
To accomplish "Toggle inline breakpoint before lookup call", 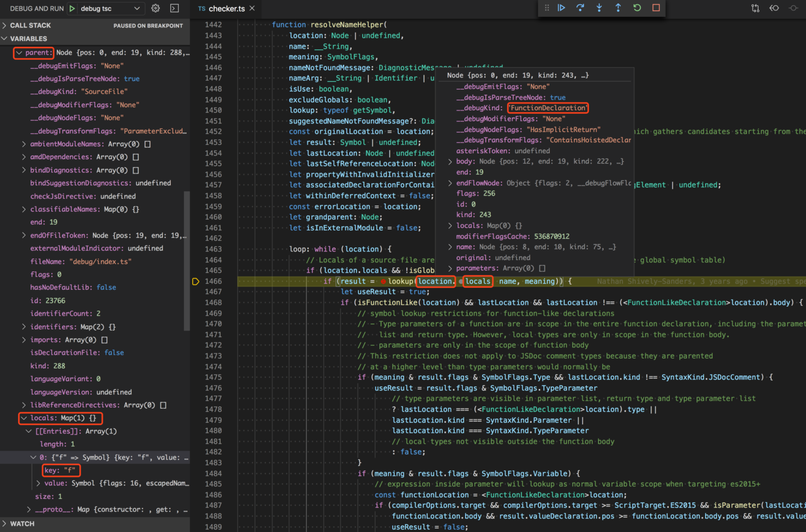I will [x=383, y=281].
